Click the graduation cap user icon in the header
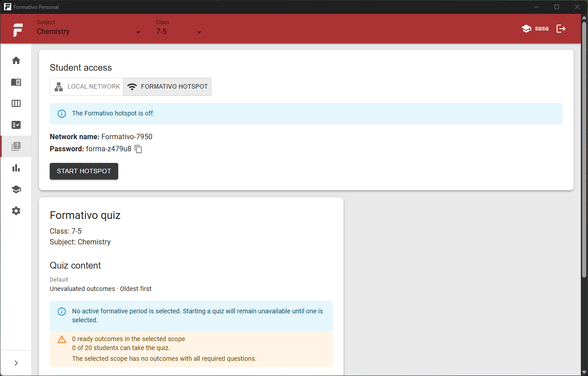 pos(526,29)
